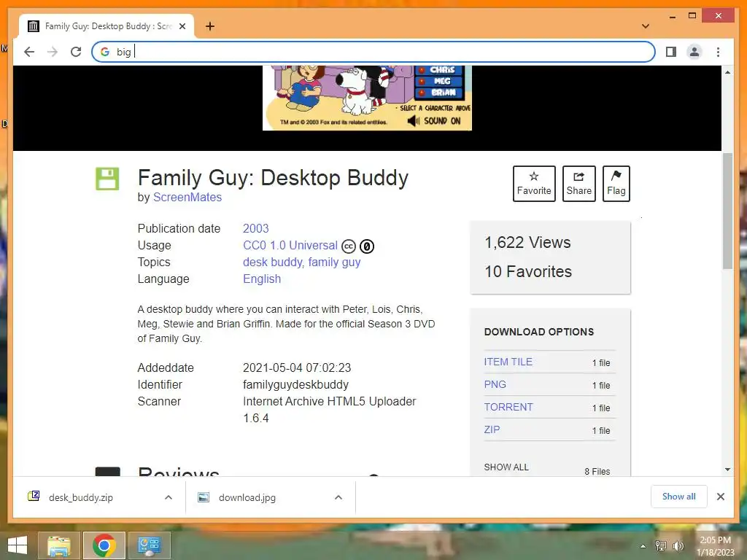Expand the download.jpg download options chevron

[338, 497]
